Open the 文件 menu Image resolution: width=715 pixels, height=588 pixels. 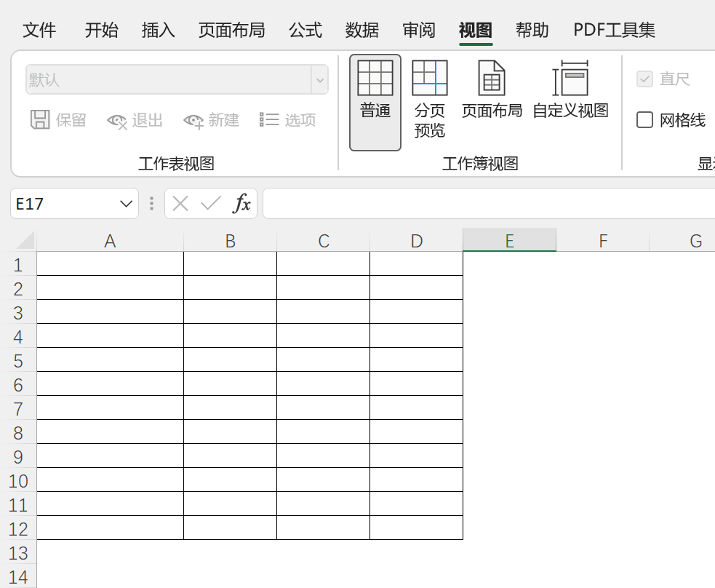40,31
